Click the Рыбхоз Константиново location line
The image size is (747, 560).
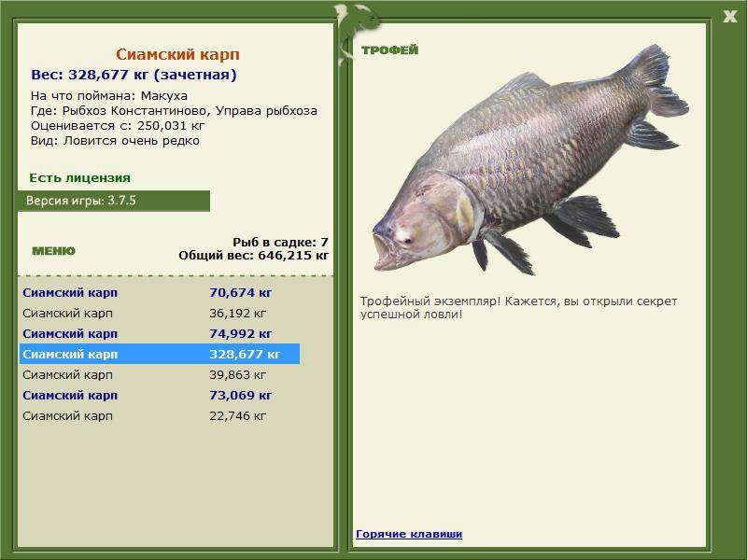174,111
